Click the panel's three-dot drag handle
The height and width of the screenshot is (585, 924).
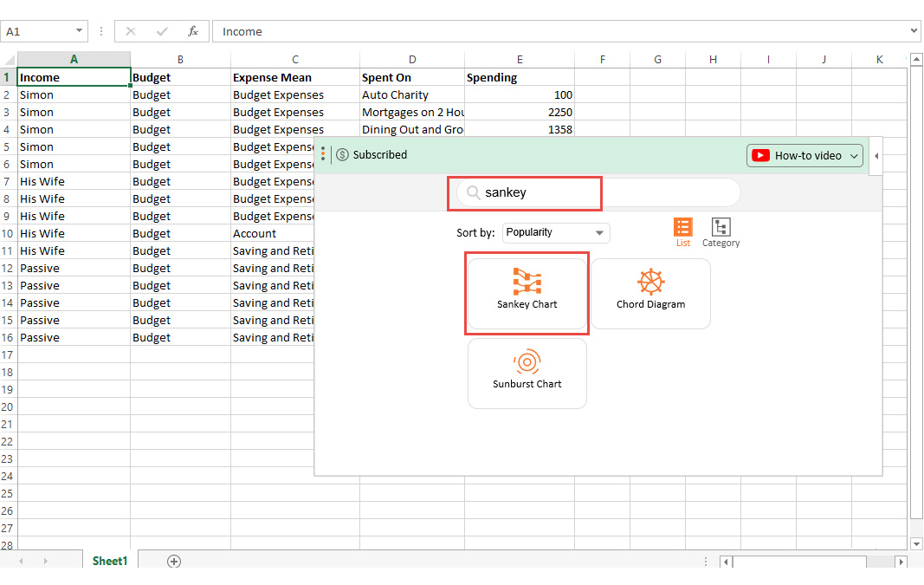323,154
